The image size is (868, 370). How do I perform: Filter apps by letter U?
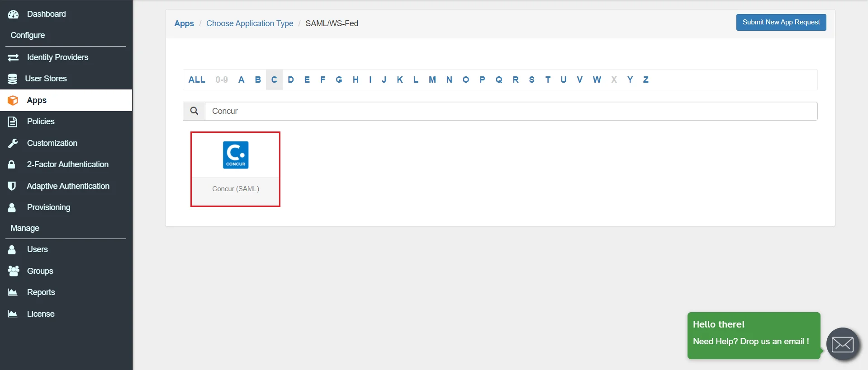[564, 80]
